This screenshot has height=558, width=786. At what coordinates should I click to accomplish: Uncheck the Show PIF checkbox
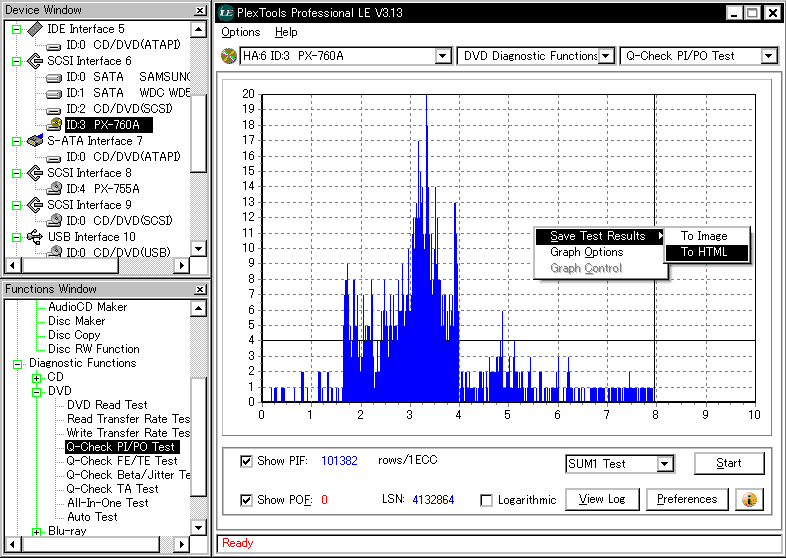(246, 461)
